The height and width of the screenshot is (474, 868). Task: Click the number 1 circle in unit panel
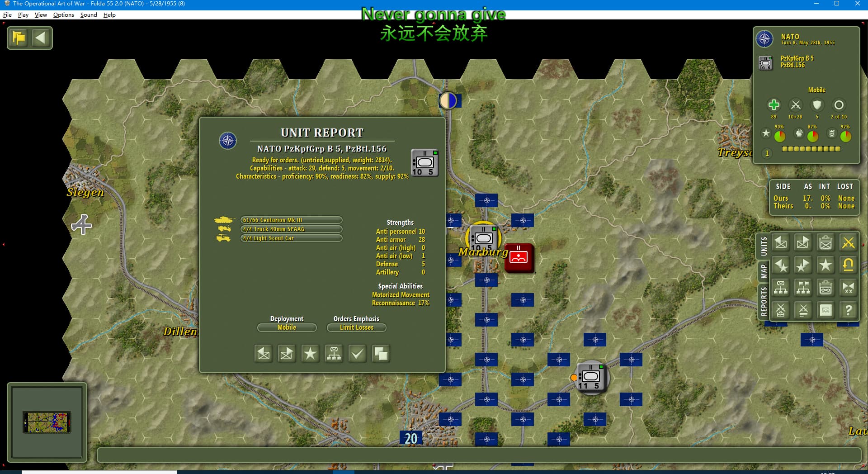(x=767, y=153)
